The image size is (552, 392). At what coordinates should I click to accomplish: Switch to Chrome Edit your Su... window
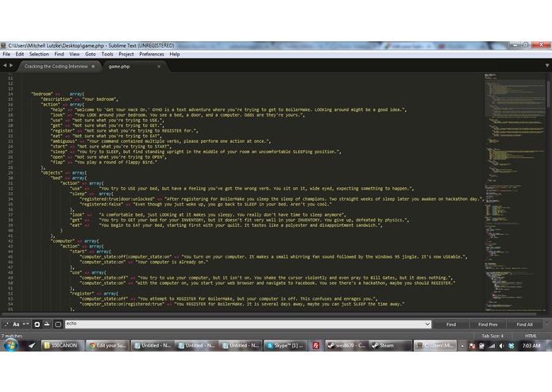tap(108, 346)
